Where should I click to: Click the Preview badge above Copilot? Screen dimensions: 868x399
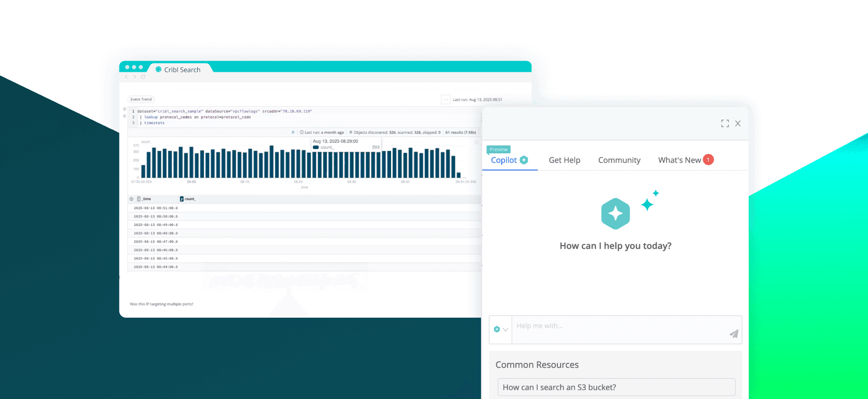coord(499,150)
